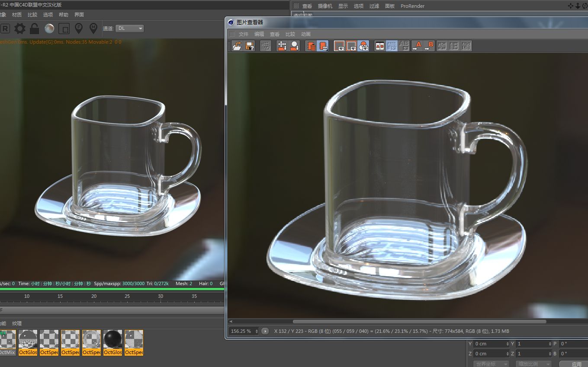Set current image as A comparison
The width and height of the screenshot is (588, 367).
click(x=418, y=46)
